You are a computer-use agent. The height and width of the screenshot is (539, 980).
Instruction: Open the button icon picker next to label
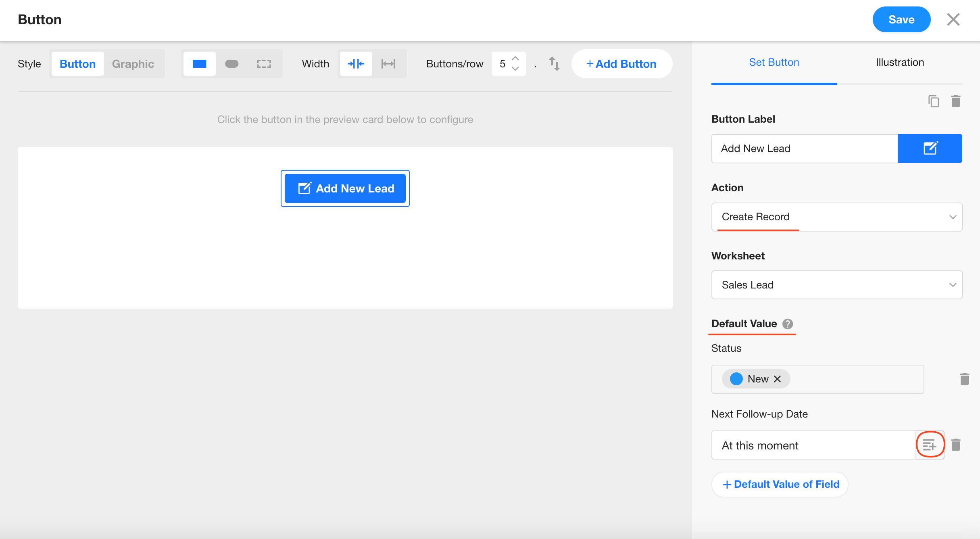click(930, 148)
